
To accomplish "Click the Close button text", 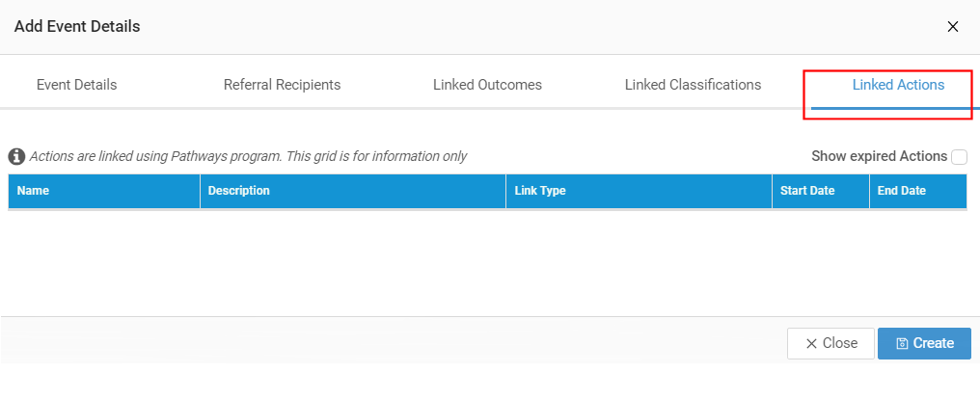I will pyautogui.click(x=840, y=343).
